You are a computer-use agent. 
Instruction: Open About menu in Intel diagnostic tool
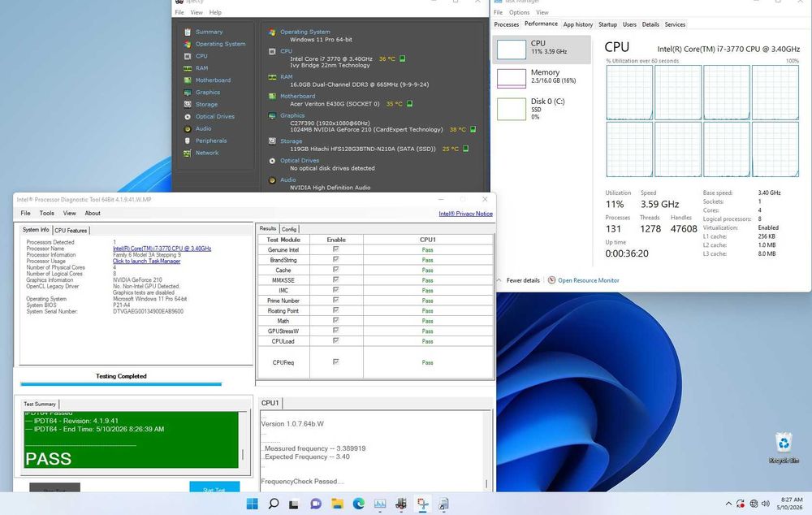[93, 213]
